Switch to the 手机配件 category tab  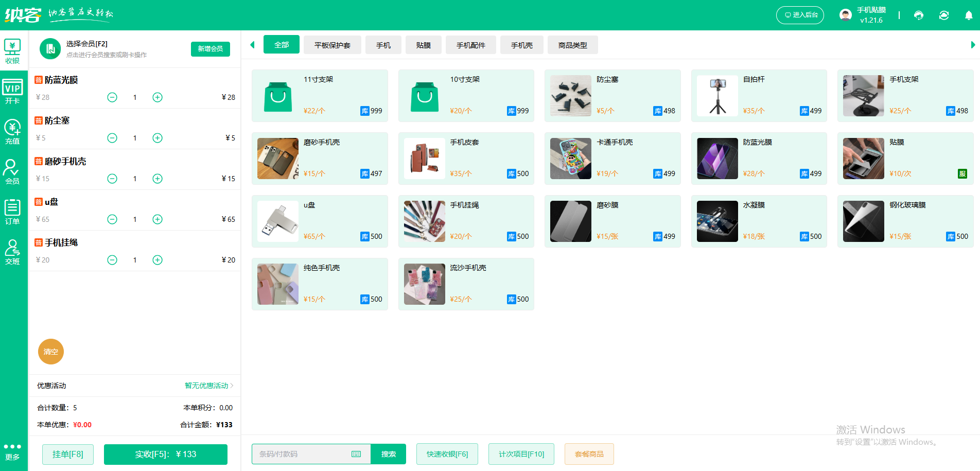(471, 45)
